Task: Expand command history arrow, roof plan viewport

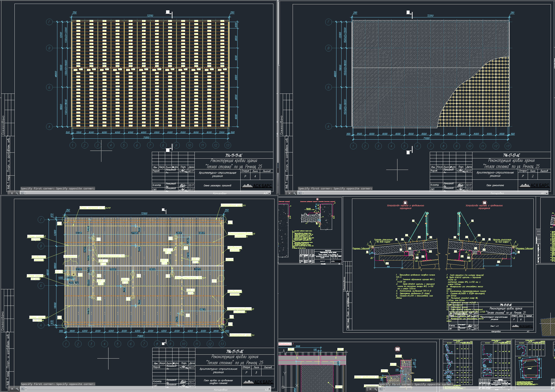Action: tap(269, 389)
